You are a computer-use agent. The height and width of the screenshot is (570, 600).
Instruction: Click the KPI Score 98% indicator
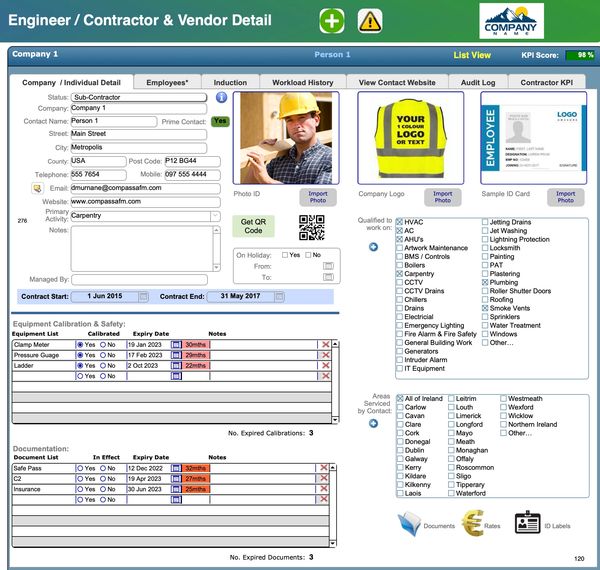point(579,55)
